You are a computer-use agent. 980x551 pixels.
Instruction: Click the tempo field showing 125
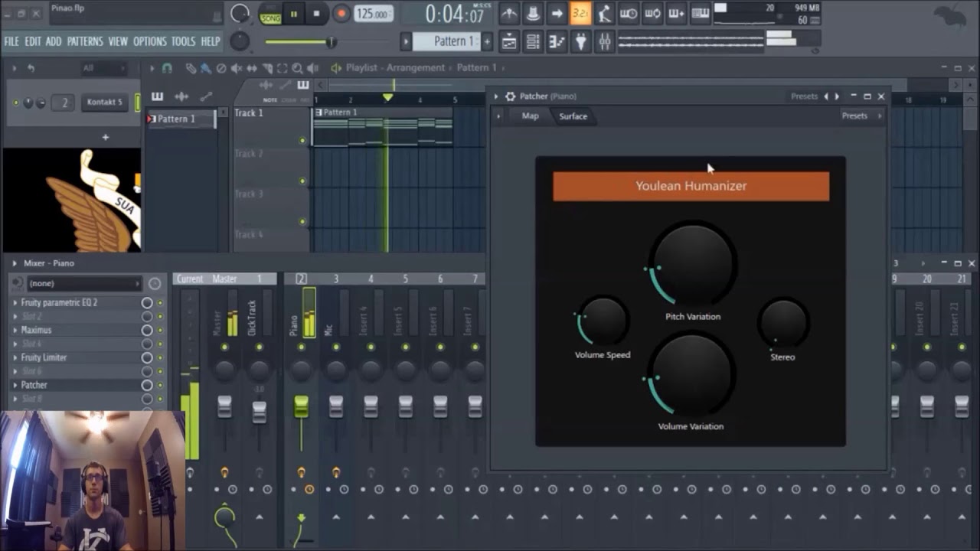coord(373,14)
